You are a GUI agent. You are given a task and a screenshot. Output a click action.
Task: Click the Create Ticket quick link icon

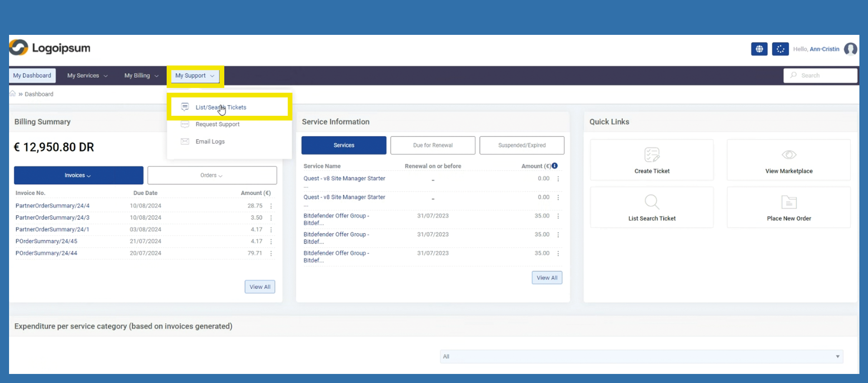[x=652, y=155]
